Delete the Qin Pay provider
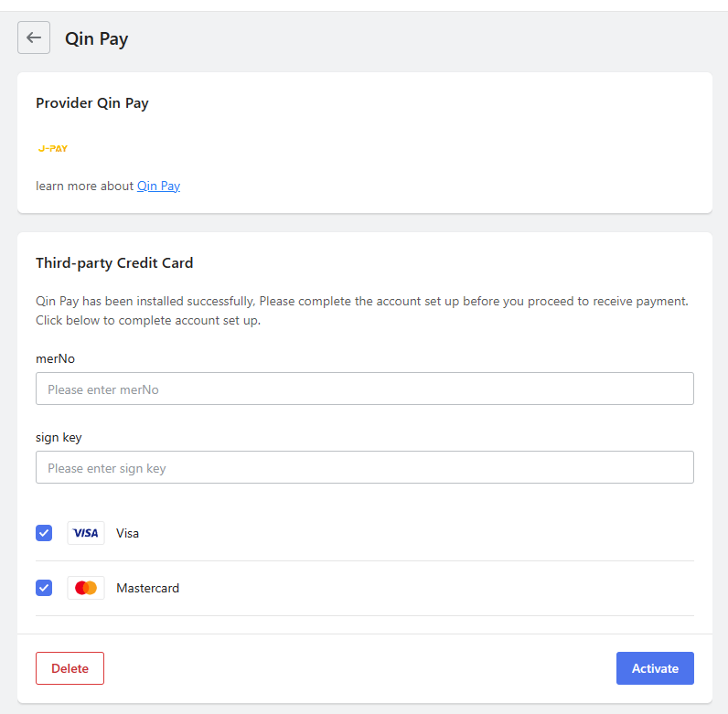The height and width of the screenshot is (714, 728). click(x=70, y=668)
